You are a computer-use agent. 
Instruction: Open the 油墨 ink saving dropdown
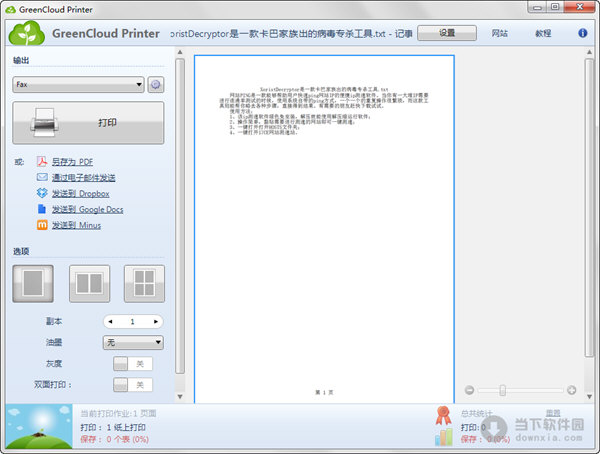[133, 343]
